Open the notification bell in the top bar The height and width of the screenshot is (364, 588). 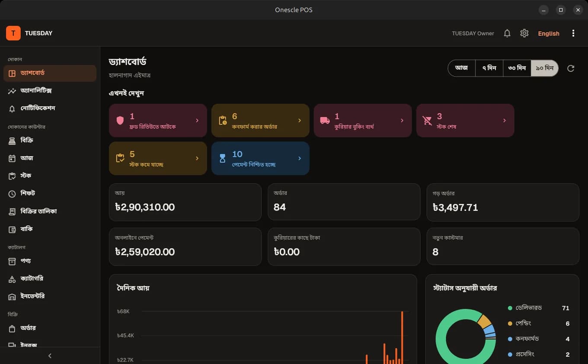(507, 33)
